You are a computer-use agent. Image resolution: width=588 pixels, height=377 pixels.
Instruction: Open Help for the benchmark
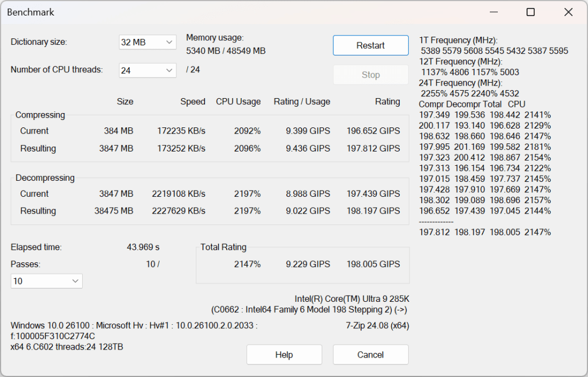[284, 354]
